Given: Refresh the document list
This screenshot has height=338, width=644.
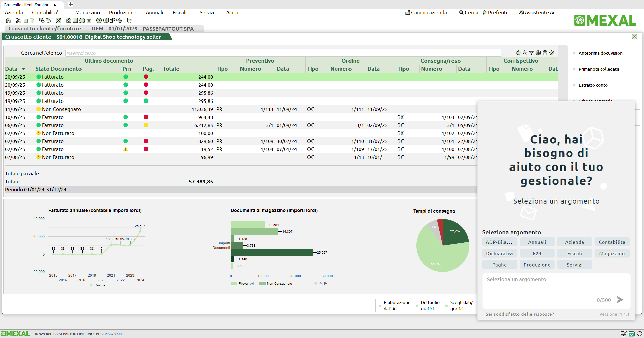Looking at the screenshot, I should click(518, 53).
